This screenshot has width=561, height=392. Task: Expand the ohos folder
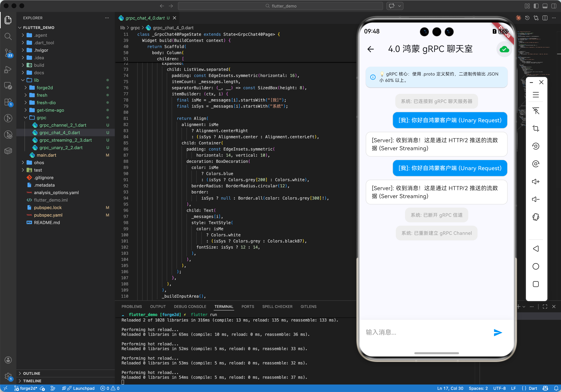[39, 162]
